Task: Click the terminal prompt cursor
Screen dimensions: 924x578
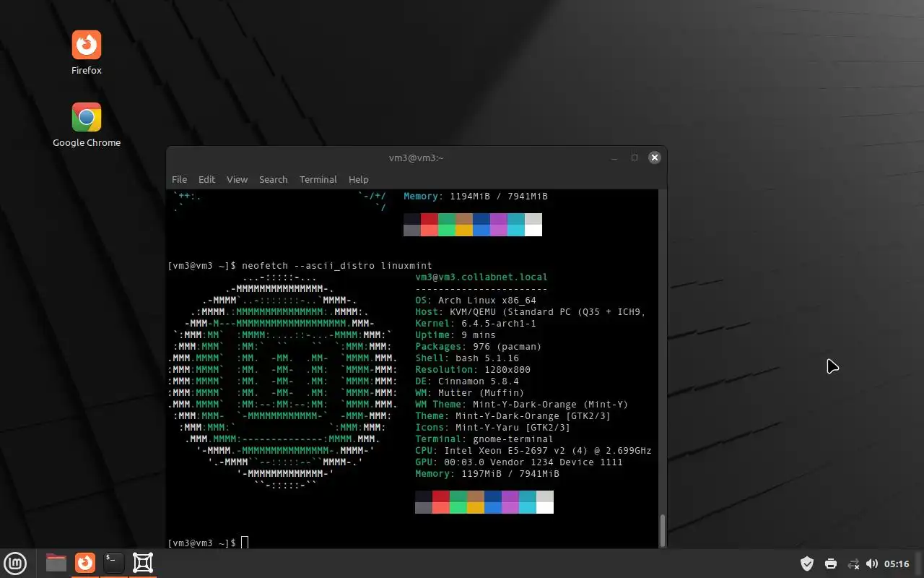Action: point(245,543)
